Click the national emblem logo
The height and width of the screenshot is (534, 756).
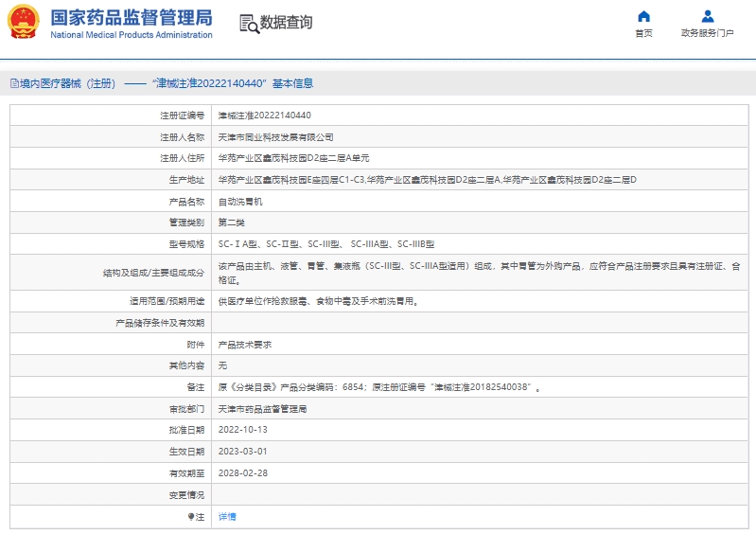(x=23, y=22)
